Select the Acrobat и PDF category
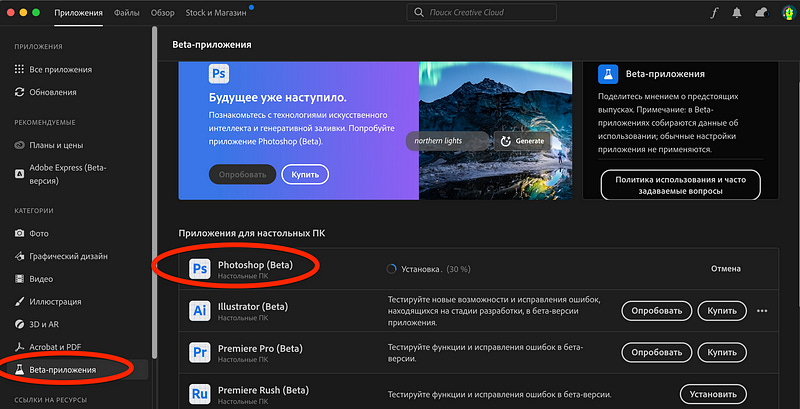Image resolution: width=800 pixels, height=409 pixels. (56, 347)
